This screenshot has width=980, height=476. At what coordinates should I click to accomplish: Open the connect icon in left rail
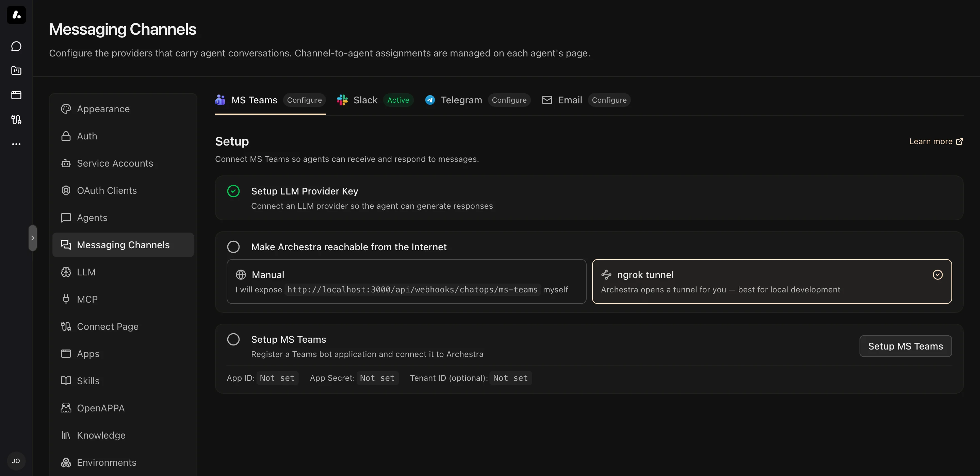16,119
